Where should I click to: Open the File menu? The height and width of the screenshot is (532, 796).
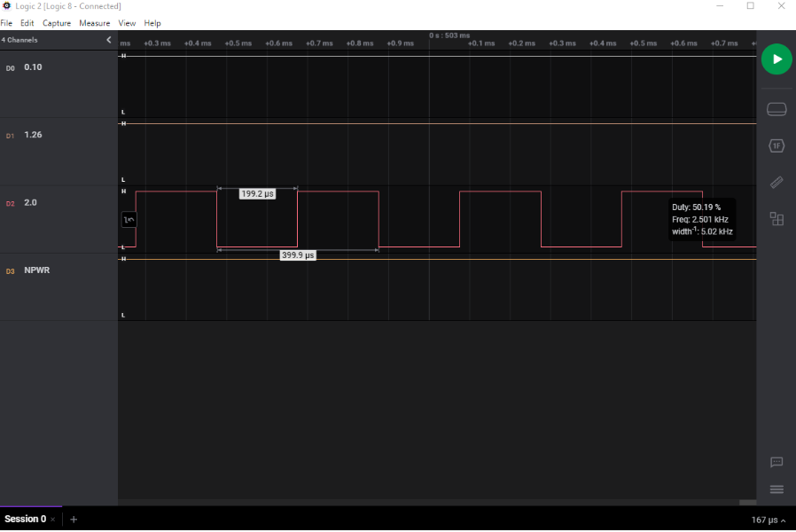6,23
